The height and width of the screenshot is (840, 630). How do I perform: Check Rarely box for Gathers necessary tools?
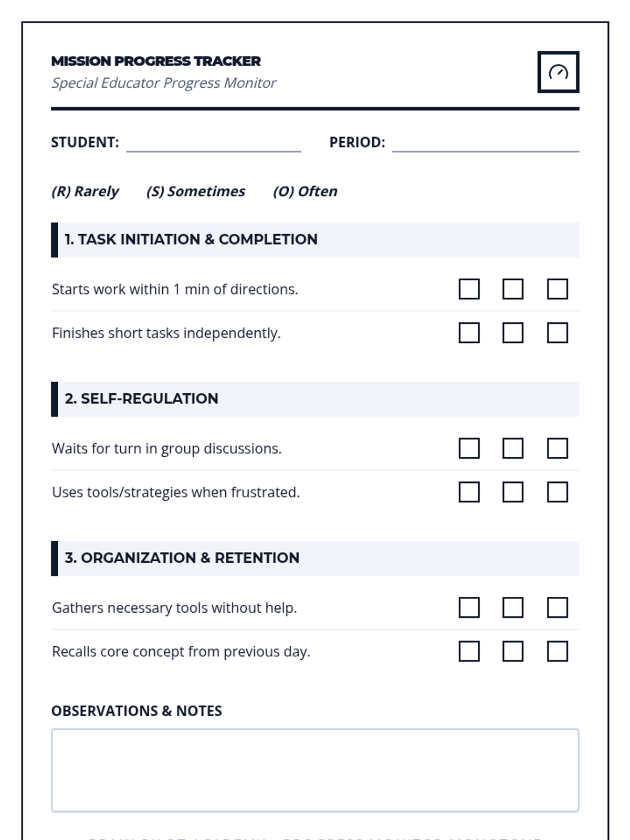point(469,607)
